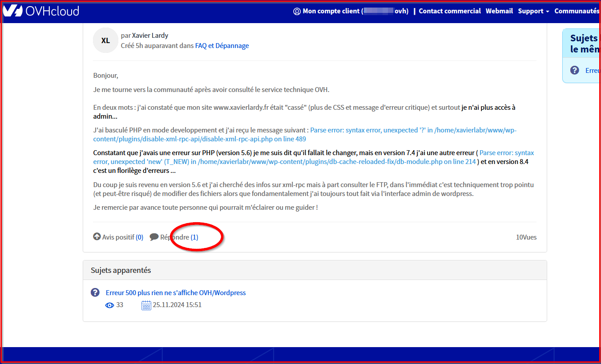Click the calendar icon beside 25.11.2024 date
Image resolution: width=601 pixels, height=364 pixels.
[146, 305]
